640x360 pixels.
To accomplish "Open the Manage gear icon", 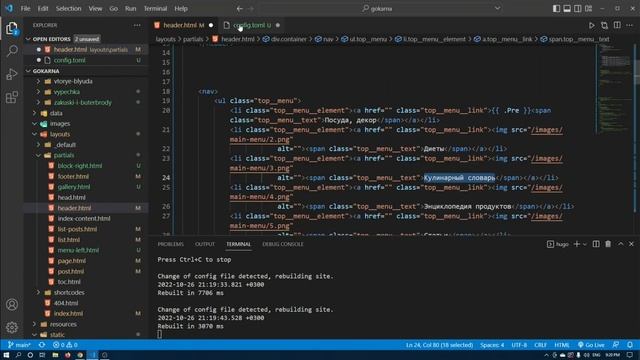I will coord(12,327).
